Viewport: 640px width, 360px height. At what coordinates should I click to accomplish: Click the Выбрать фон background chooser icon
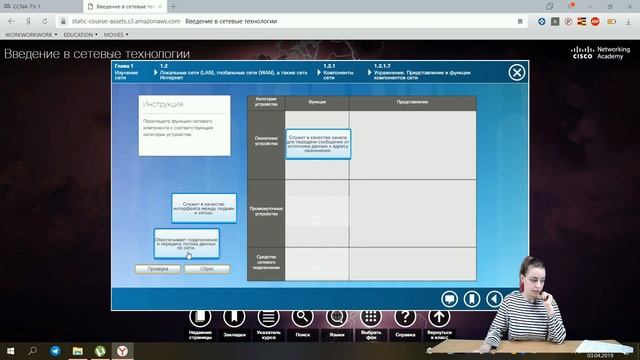[x=371, y=317]
